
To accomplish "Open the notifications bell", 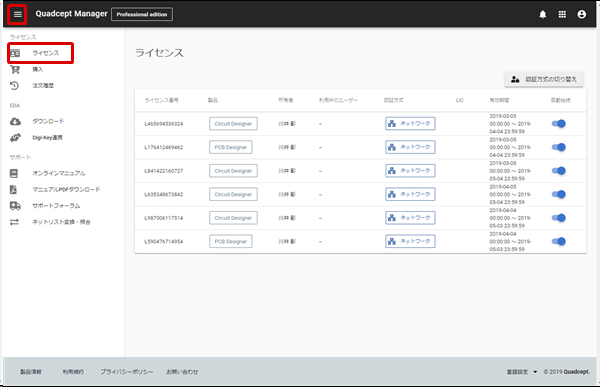I will (543, 15).
